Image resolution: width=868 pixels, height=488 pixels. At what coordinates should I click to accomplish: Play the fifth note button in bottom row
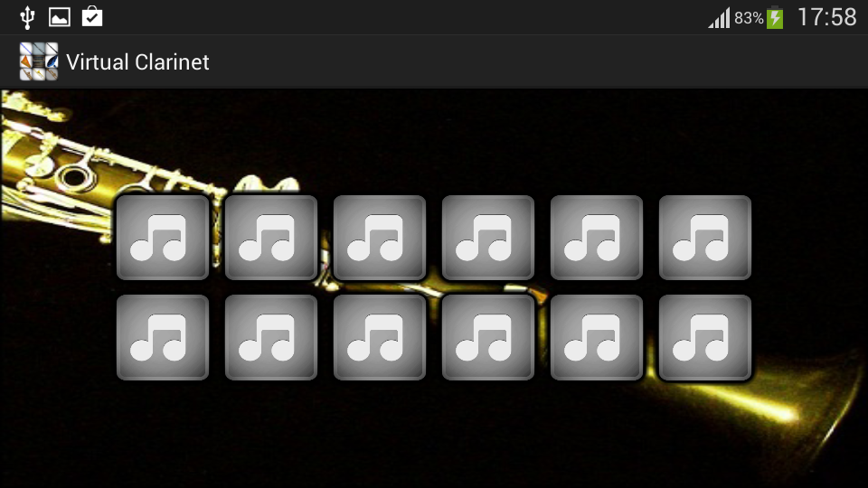597,337
